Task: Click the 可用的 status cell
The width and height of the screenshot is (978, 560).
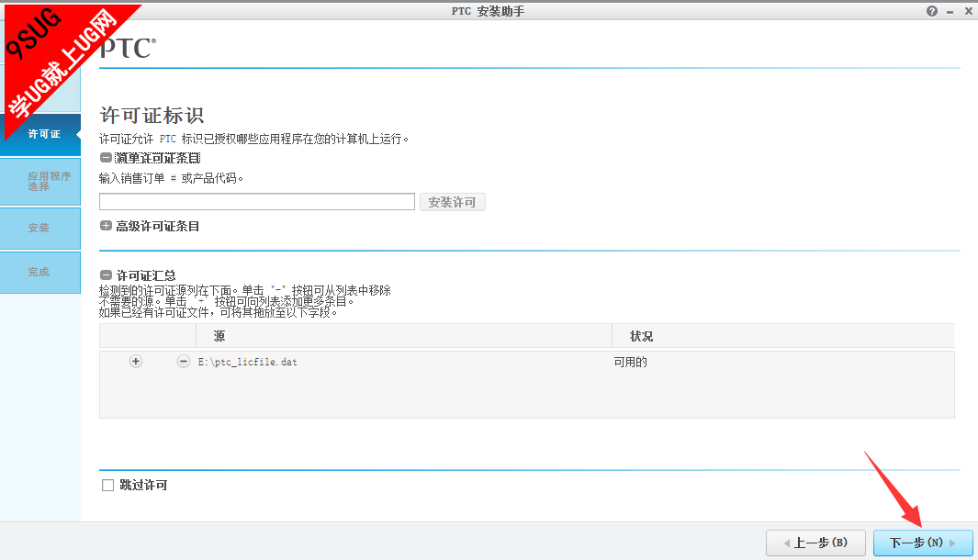Action: tap(631, 362)
